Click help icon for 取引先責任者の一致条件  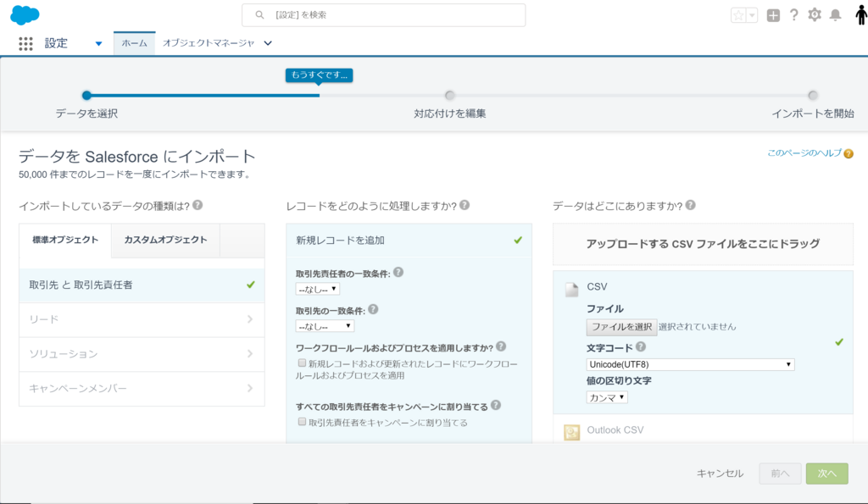coord(398,272)
